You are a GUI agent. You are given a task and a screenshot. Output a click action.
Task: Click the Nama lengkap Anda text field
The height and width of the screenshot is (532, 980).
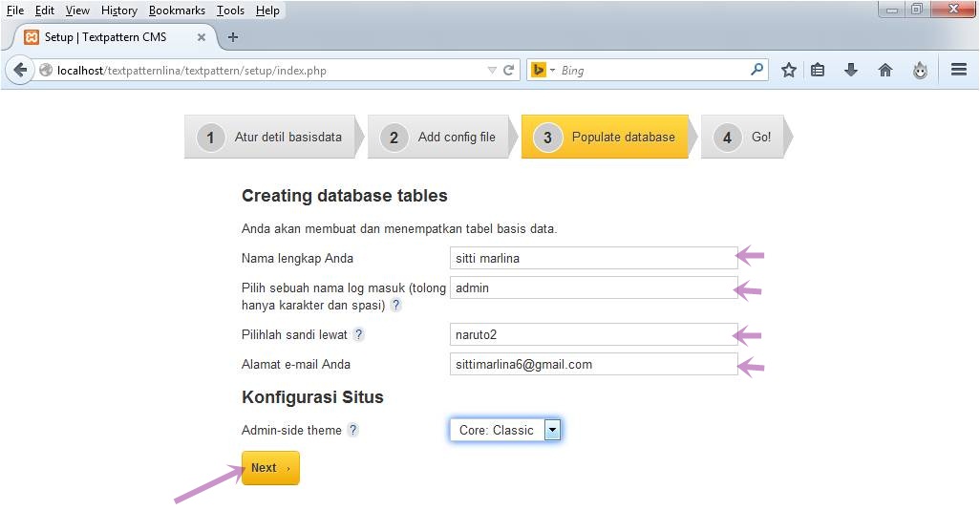(592, 258)
